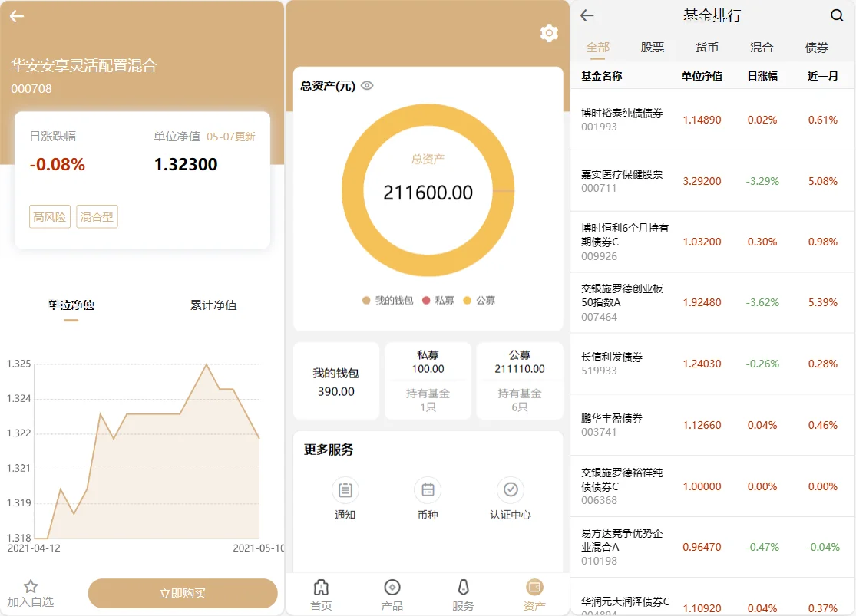This screenshot has width=856, height=616.
Task: Go to 产品 in bottom navigation
Action: (392, 595)
